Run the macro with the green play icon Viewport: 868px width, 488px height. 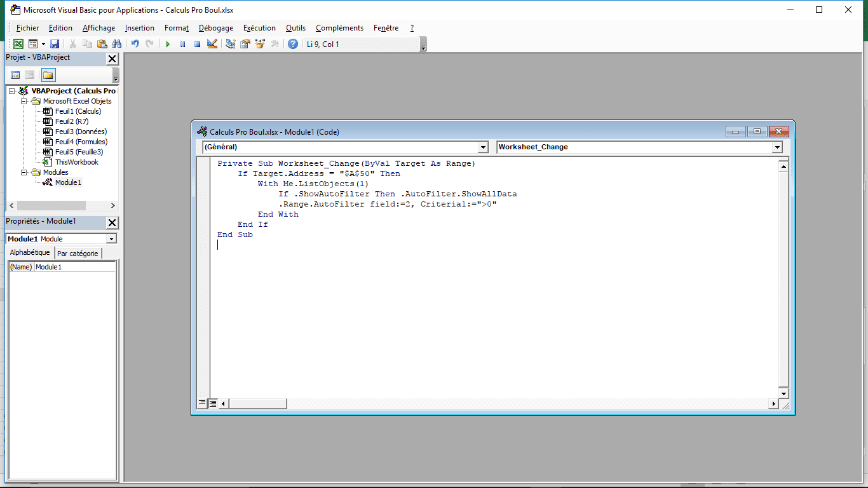(x=168, y=44)
